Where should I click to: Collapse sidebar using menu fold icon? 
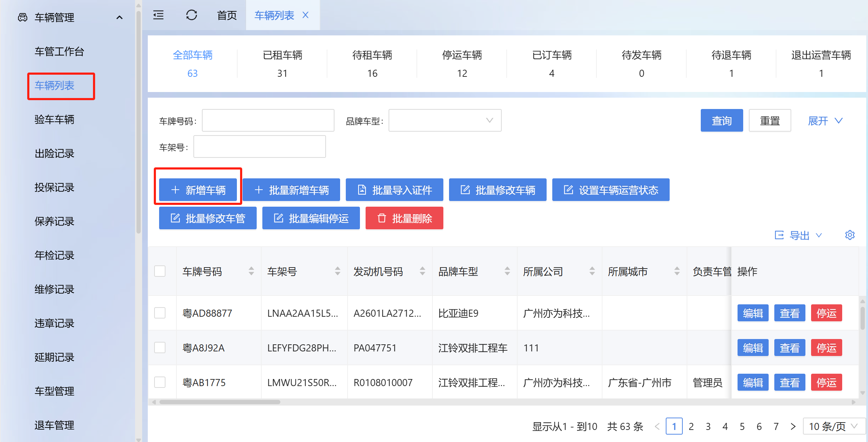pyautogui.click(x=158, y=15)
